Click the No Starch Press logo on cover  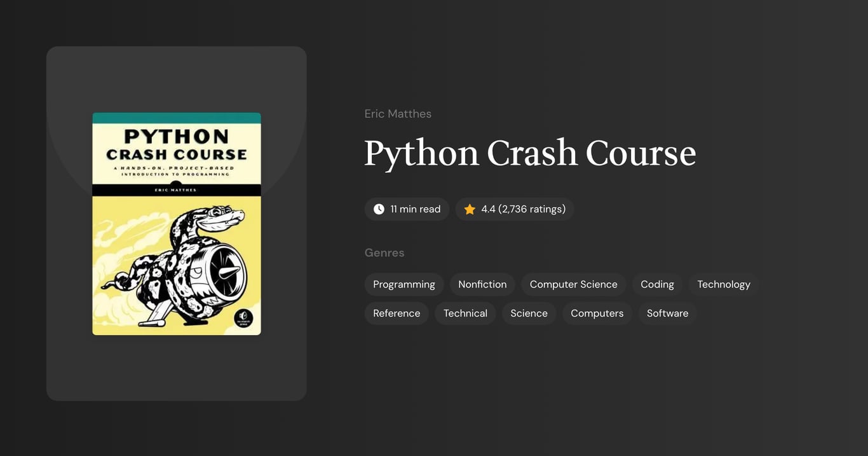coord(244,318)
